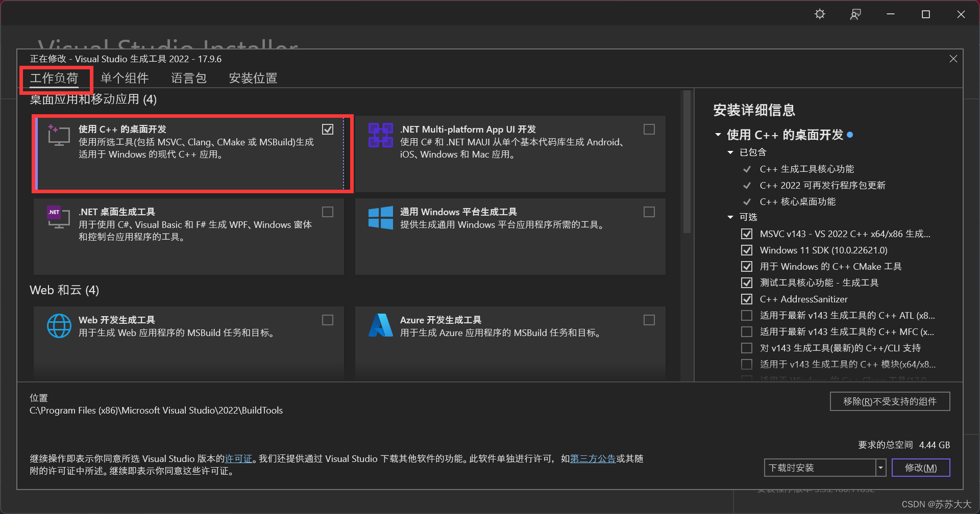Uncheck Windows 11 SDK (10.0.22621.0)

tap(747, 250)
